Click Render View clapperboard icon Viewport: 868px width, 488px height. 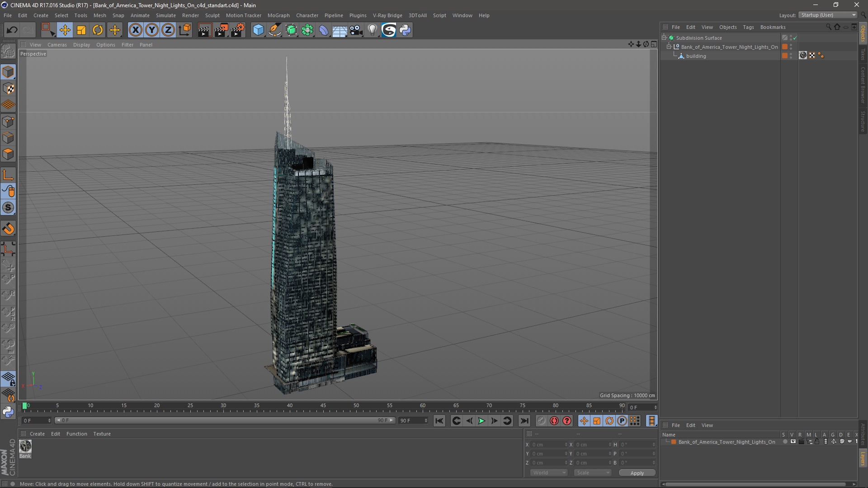[204, 30]
